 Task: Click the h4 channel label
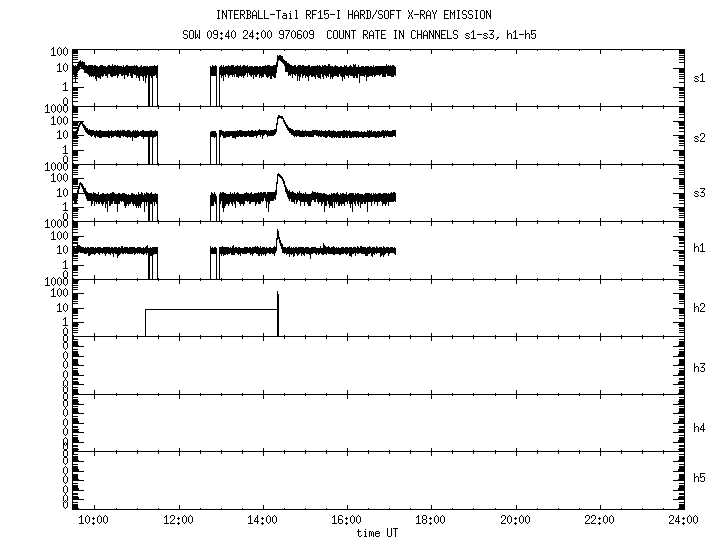click(699, 428)
